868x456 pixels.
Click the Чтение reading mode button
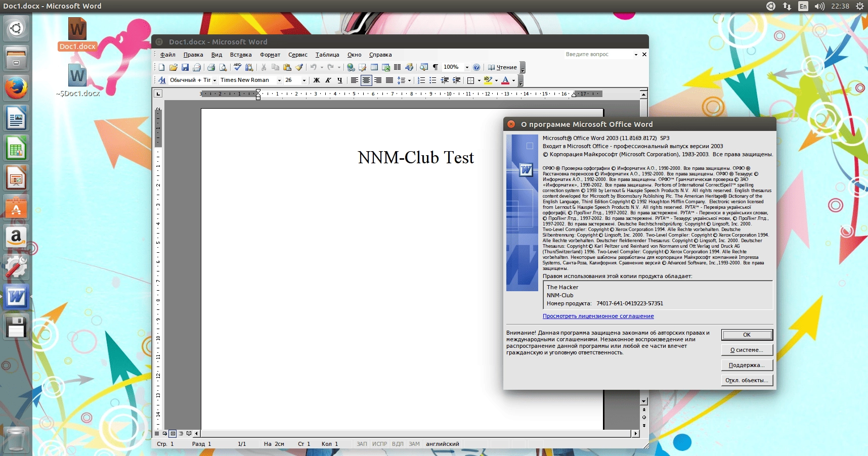(x=502, y=67)
